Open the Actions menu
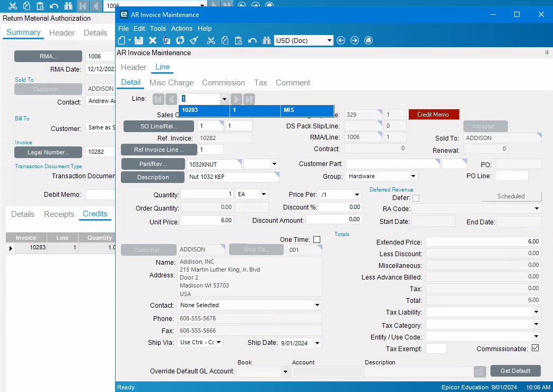 pos(182,29)
